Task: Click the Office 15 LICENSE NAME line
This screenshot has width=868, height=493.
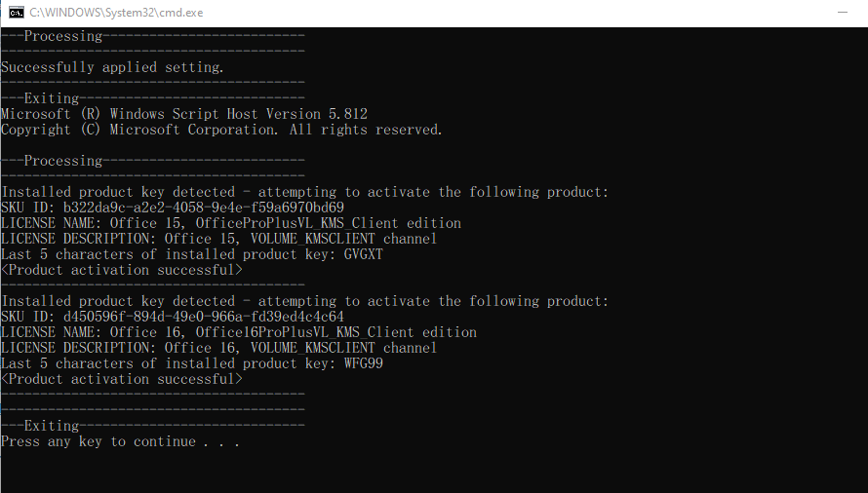Action: (x=231, y=223)
